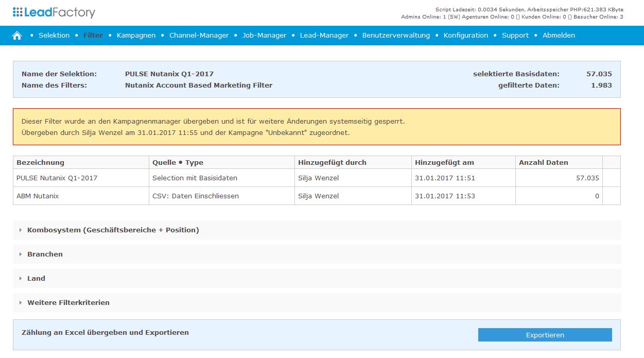The width and height of the screenshot is (644, 358).
Task: Click the 'Zählung an Excel übergeben und Exportieren' label
Action: point(105,333)
